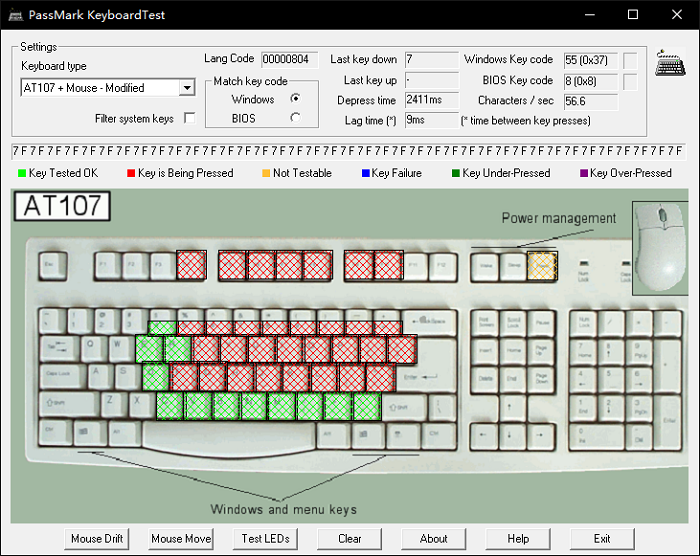This screenshot has height=556, width=700.
Task: Click the typed characters strip of 7 F
Action: point(349,151)
